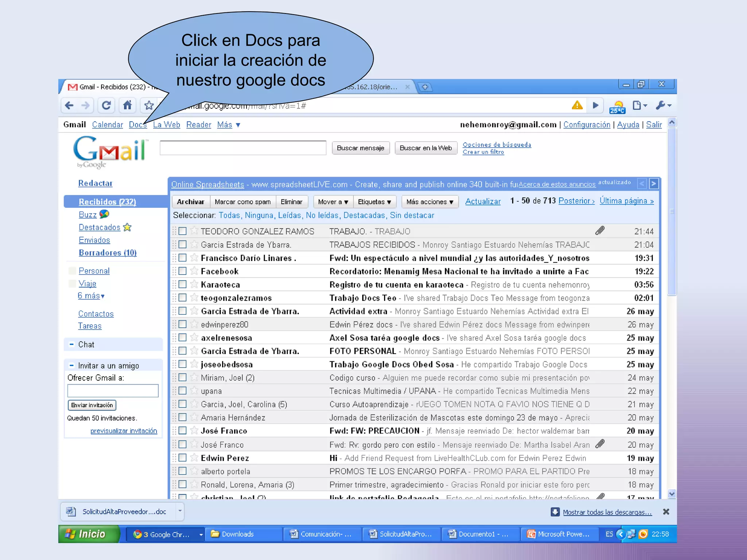Collapse the Chat section
This screenshot has height=560, width=747.
(71, 344)
